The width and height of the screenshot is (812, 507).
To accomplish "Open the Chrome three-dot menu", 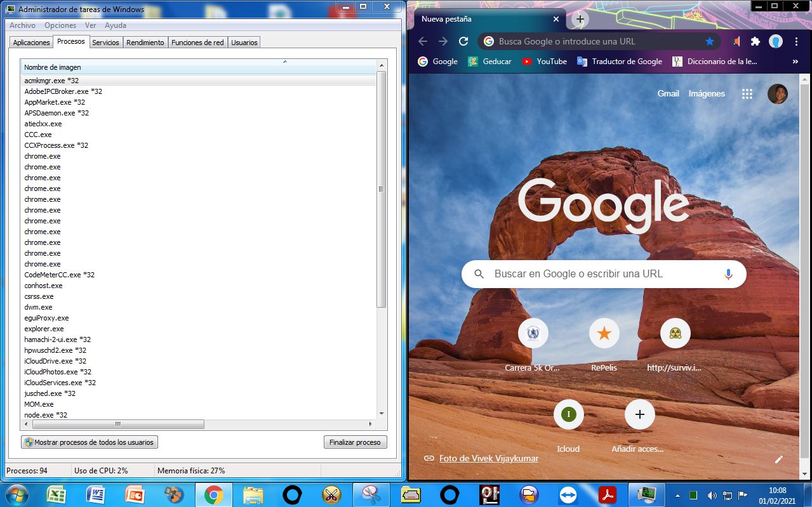I will coord(796,41).
